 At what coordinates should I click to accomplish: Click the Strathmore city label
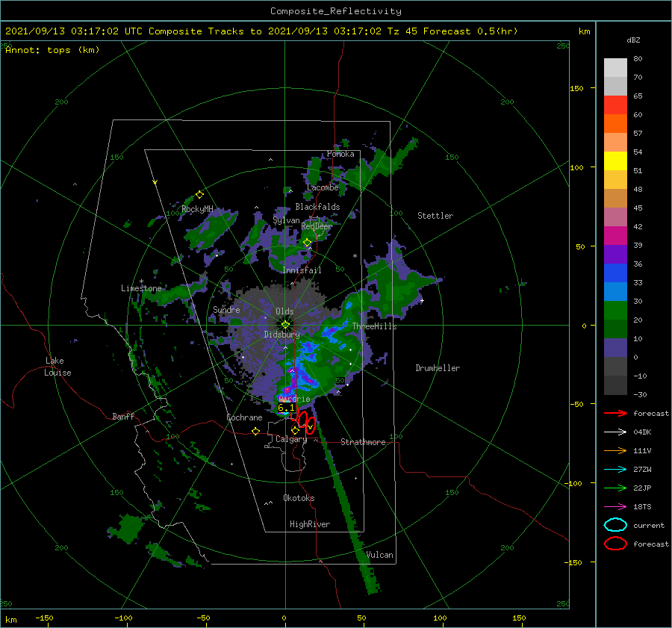[363, 442]
